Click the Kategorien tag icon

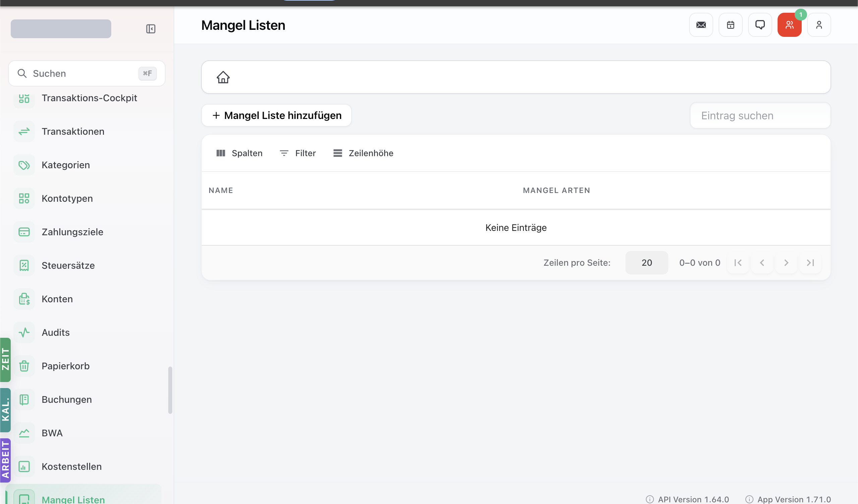[24, 165]
